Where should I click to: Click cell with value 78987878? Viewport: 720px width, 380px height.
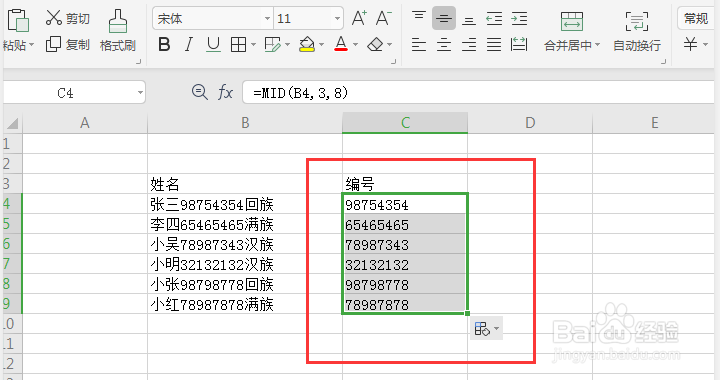click(405, 304)
